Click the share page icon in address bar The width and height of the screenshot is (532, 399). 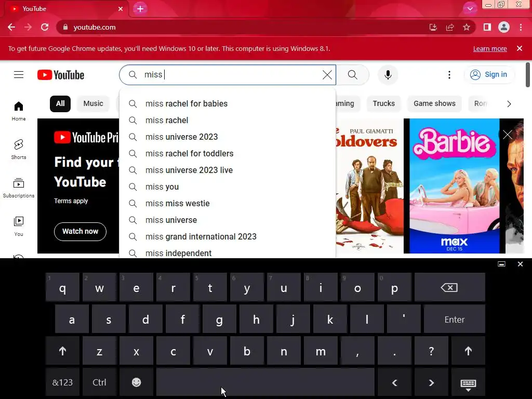coord(450,27)
